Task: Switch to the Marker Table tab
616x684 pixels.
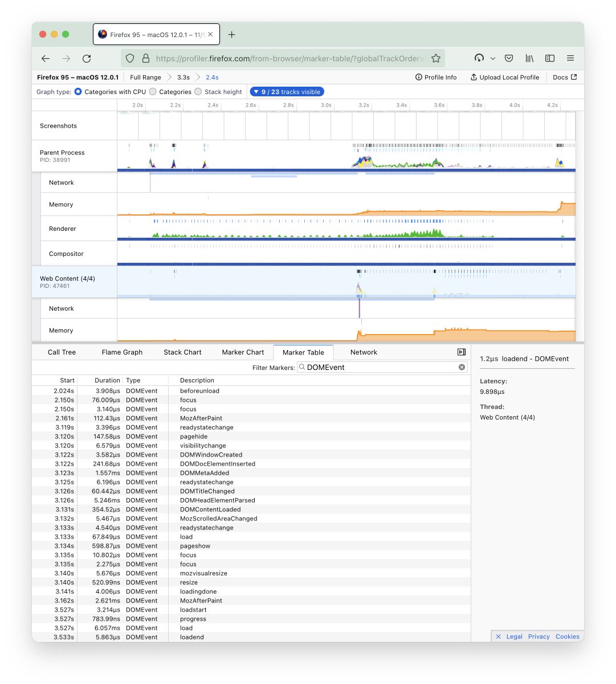Action: 303,352
